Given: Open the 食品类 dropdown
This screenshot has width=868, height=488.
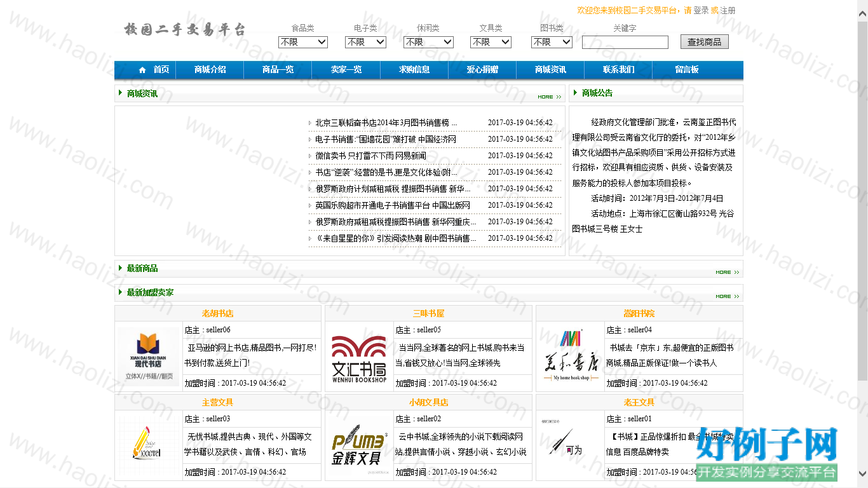Looking at the screenshot, I should point(303,42).
